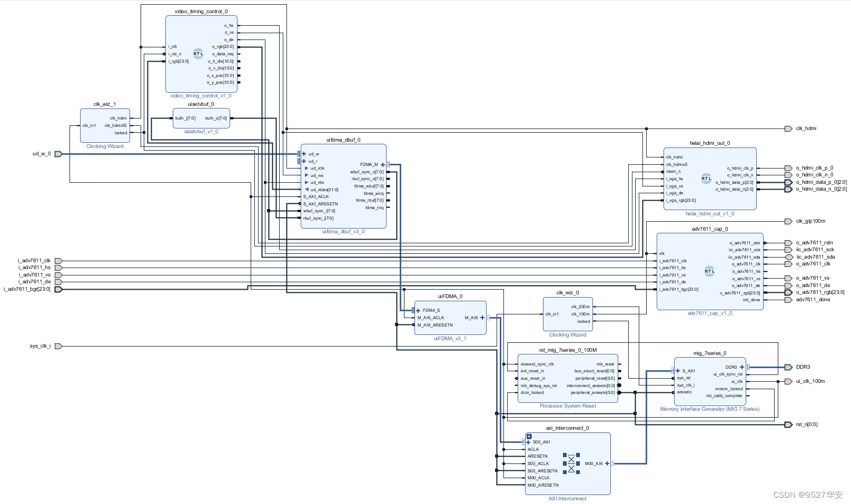Click the bufn_i[7:0] pin on uisetvbuf_0

(185, 118)
